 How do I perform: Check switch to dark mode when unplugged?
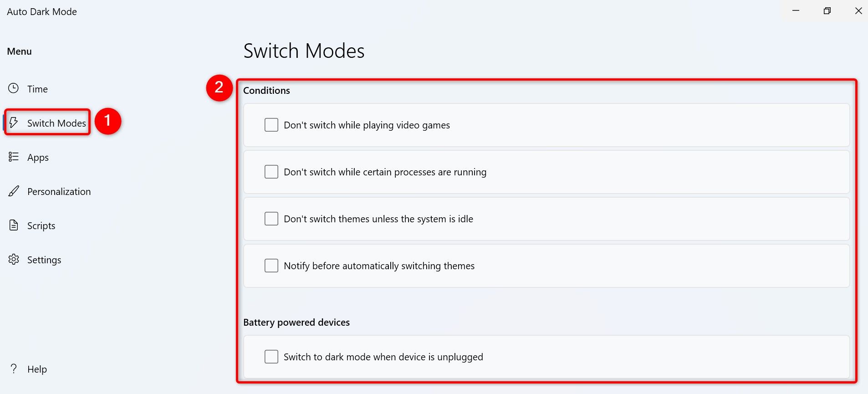[x=271, y=357]
